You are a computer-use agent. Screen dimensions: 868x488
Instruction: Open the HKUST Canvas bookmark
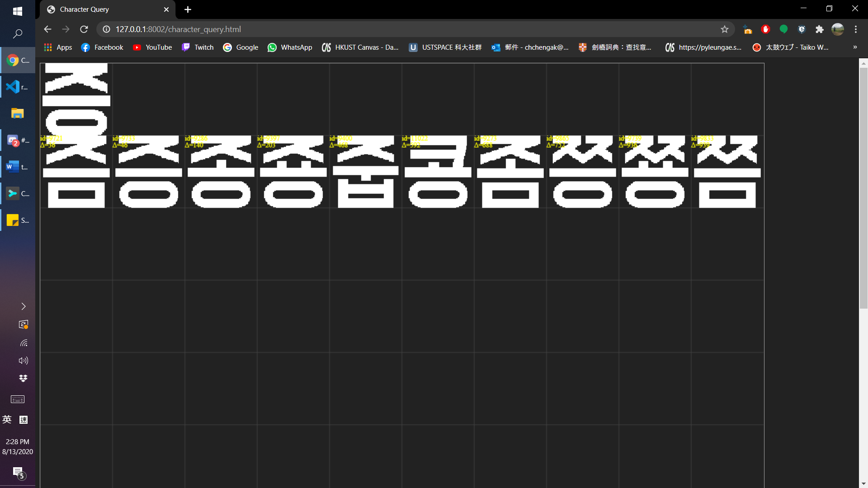(x=360, y=47)
